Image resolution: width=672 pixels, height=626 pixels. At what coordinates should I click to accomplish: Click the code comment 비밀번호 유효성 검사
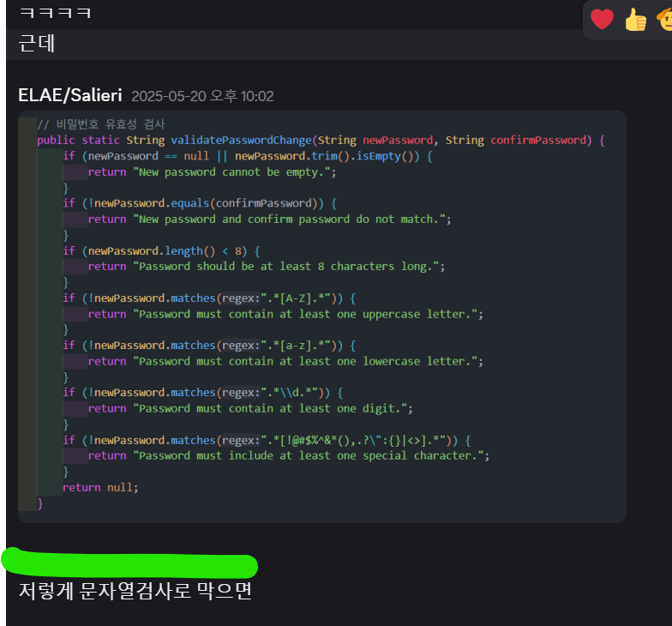(101, 124)
